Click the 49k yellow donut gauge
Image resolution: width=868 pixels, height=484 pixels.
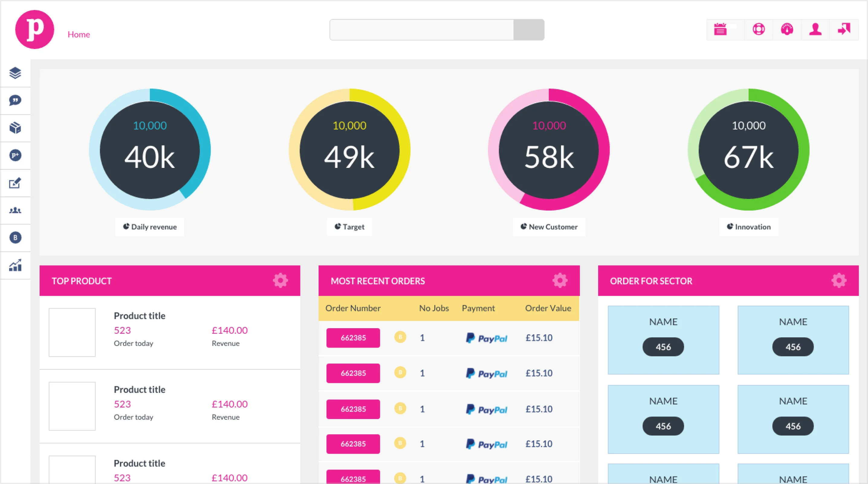[x=349, y=149]
